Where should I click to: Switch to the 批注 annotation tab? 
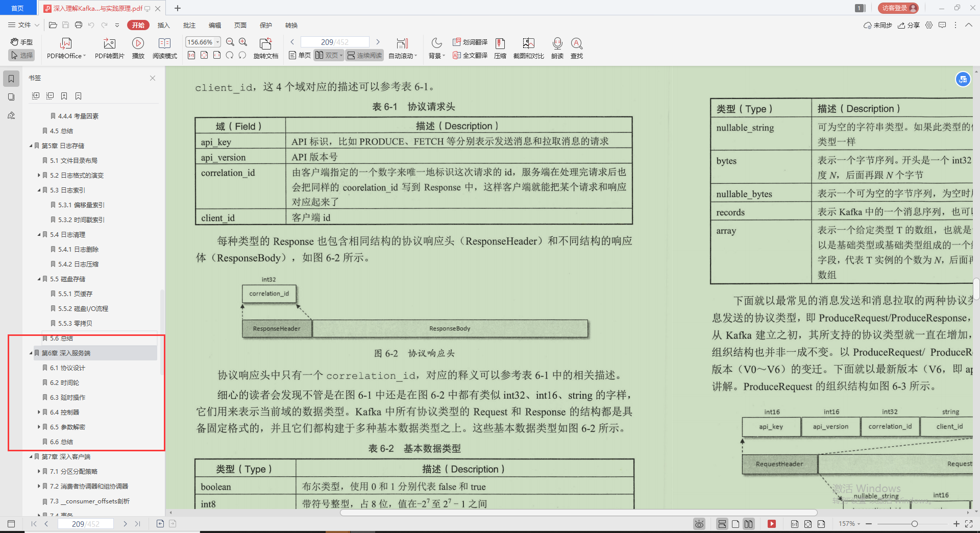coord(189,25)
